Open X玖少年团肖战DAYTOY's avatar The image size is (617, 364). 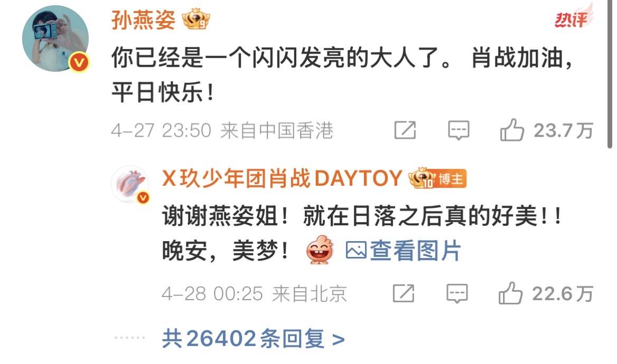pos(130,184)
